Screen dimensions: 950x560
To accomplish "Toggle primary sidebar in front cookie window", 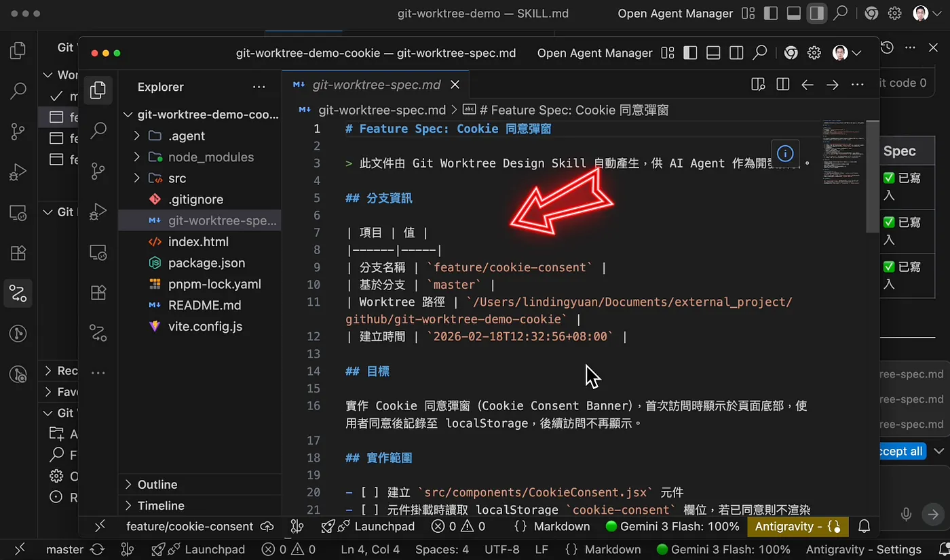I will [690, 53].
